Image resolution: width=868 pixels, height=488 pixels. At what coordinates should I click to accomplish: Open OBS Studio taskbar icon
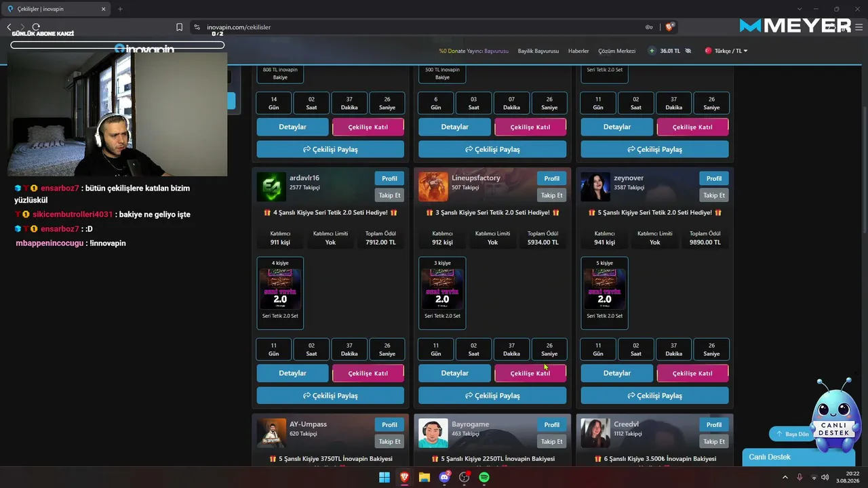(x=465, y=477)
